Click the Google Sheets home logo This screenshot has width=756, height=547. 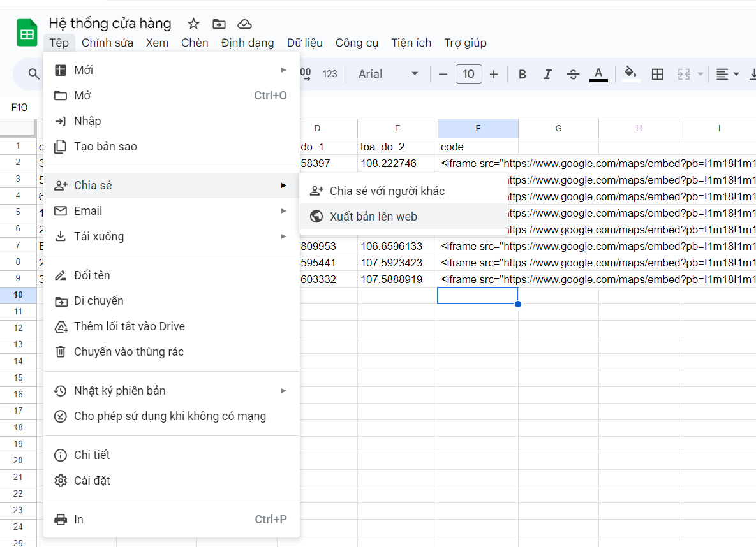point(27,33)
